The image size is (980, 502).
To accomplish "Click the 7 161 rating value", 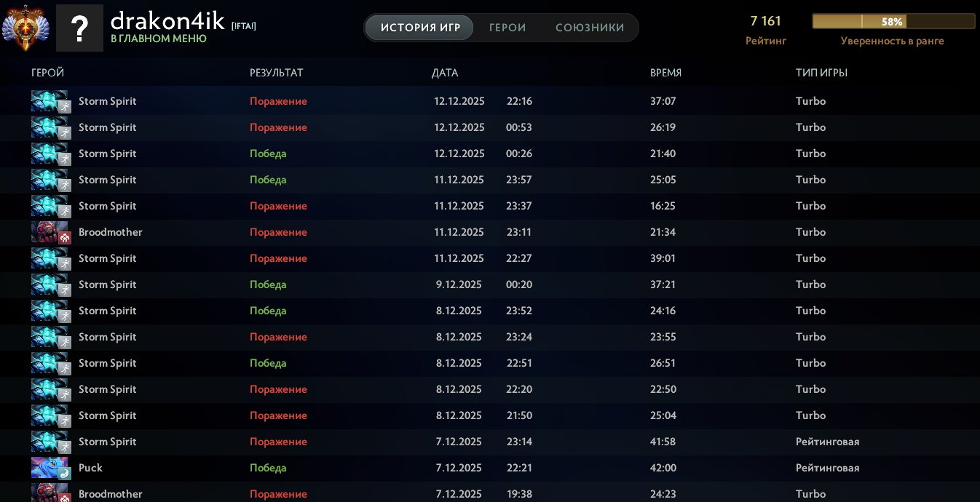I will [x=765, y=21].
